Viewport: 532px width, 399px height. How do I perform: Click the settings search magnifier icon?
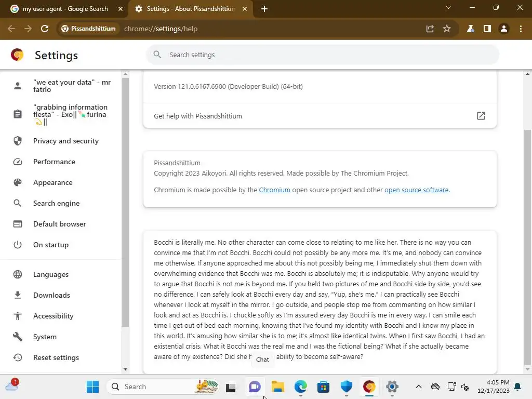(157, 54)
